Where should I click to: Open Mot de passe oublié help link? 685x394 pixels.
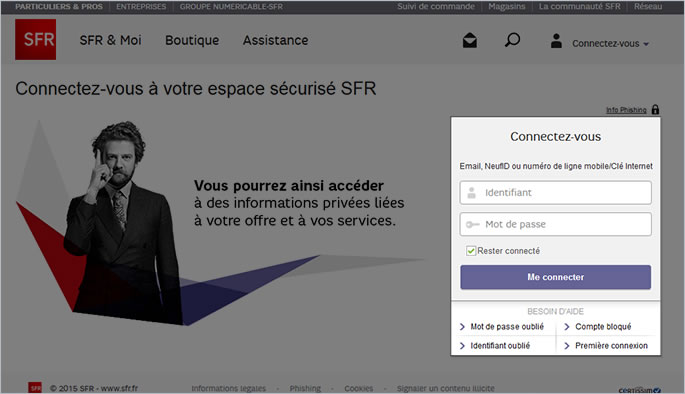click(507, 327)
